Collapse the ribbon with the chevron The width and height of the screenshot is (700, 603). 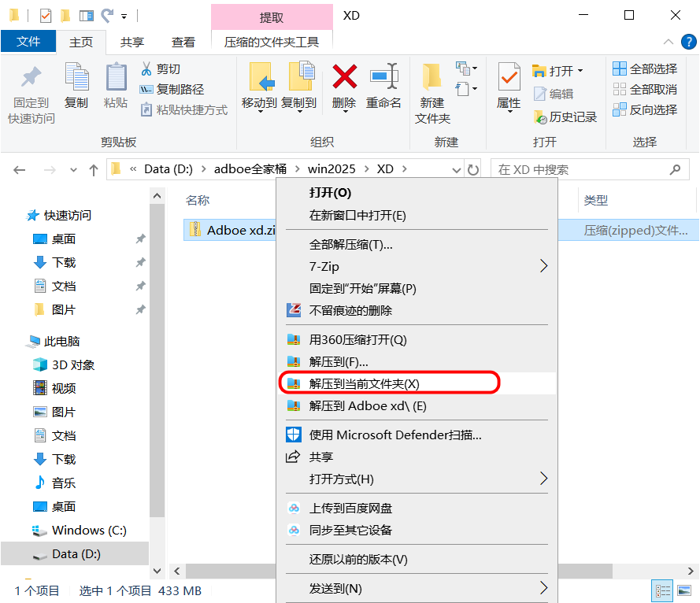pos(668,42)
